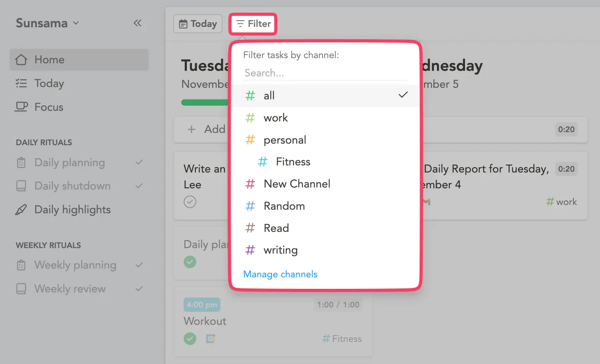Click the Weekly review notebook icon
The width and height of the screenshot is (600, 364).
coord(21,289)
